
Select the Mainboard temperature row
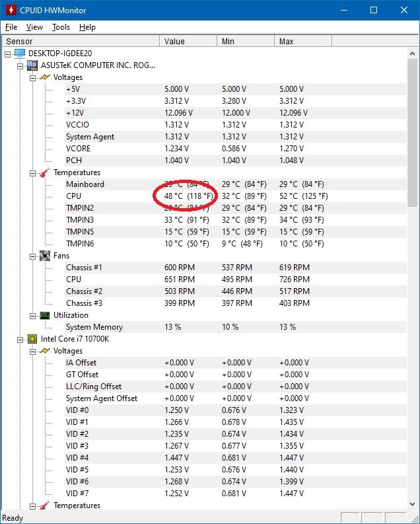pos(236,184)
